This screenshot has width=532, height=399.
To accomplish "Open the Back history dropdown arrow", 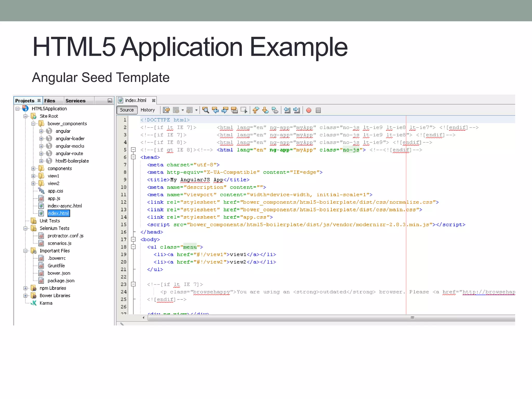I will coord(183,110).
